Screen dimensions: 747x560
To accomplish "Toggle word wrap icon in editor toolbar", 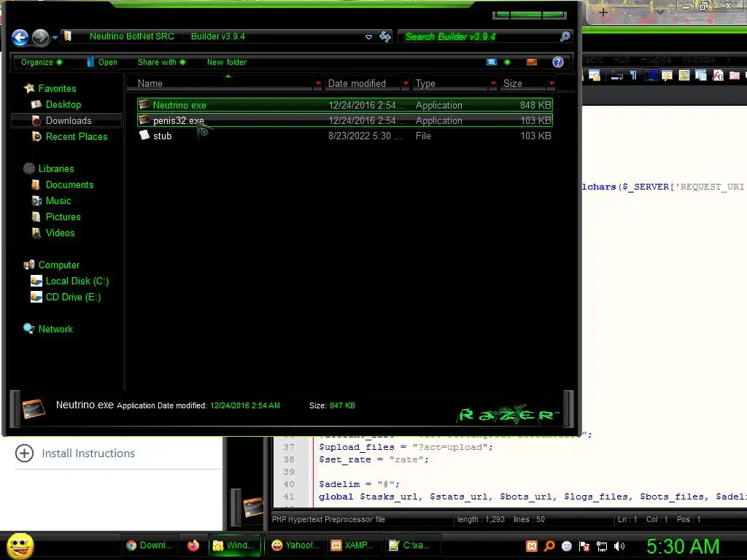I will tap(617, 75).
